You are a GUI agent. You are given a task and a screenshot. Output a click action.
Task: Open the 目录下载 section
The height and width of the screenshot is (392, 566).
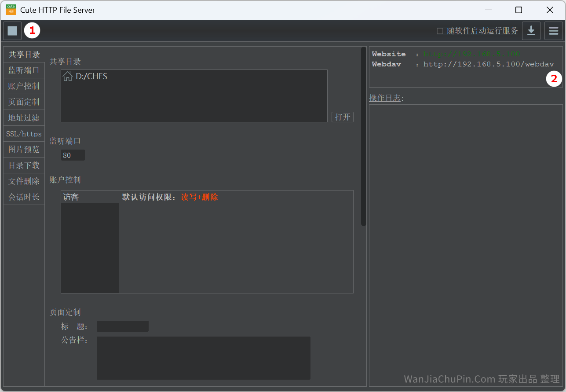24,165
